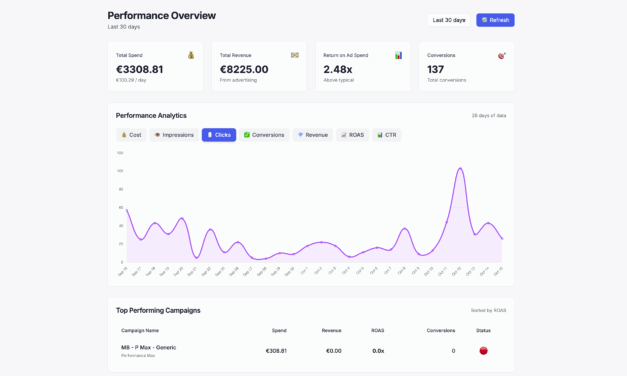Click the Performance Overview heading
The width and height of the screenshot is (627, 376).
[x=162, y=16]
